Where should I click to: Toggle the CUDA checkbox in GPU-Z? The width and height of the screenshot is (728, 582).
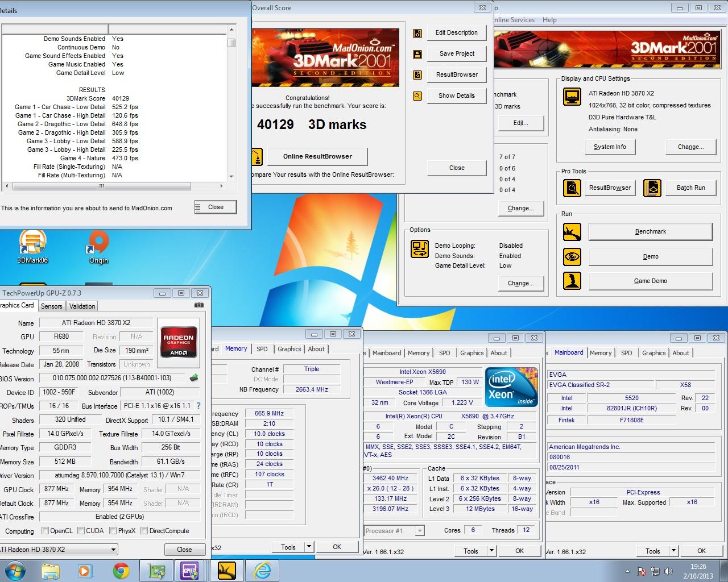click(81, 531)
